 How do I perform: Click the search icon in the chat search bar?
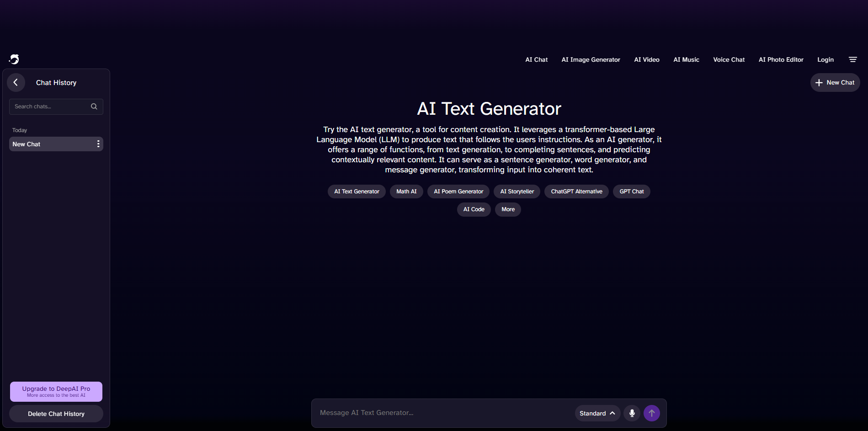coord(94,106)
